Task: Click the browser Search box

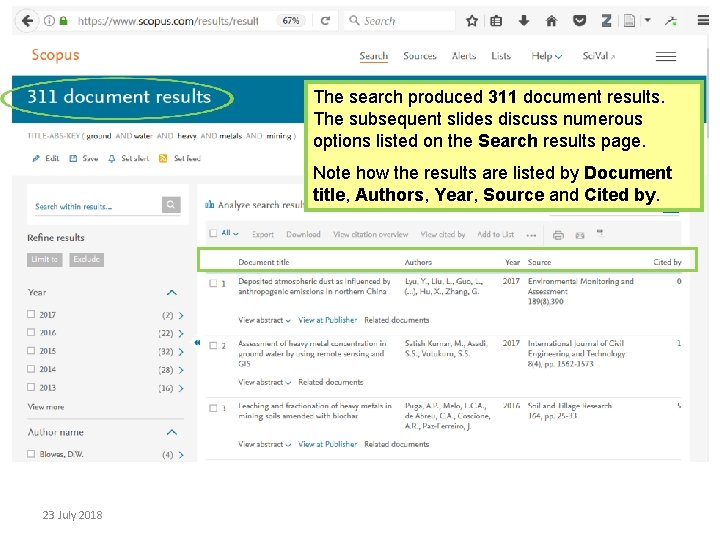Action: coord(399,21)
